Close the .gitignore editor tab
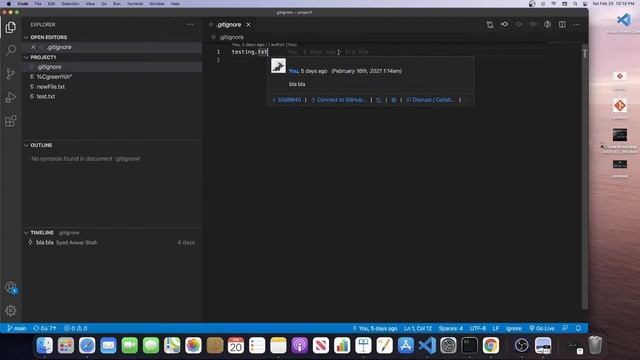 pyautogui.click(x=248, y=25)
